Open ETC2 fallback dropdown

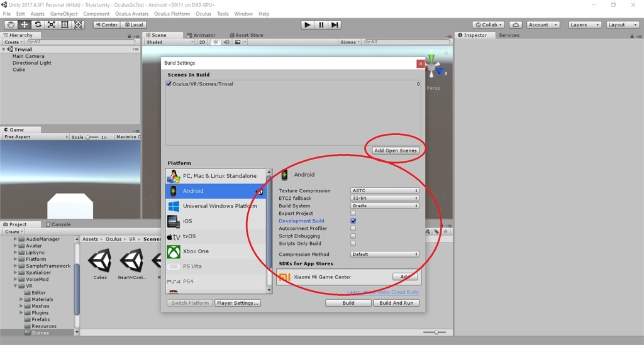(x=384, y=198)
